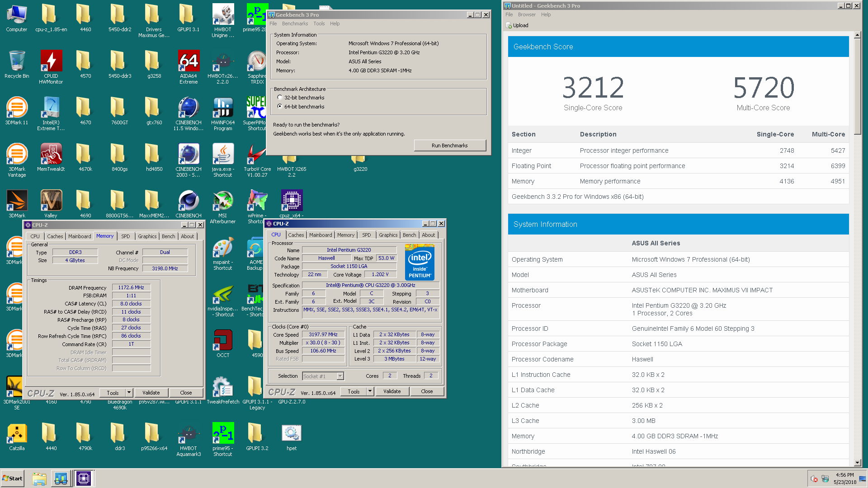This screenshot has height=488, width=868.
Task: Open TweakPrefetch desktop icon
Action: coord(223,390)
